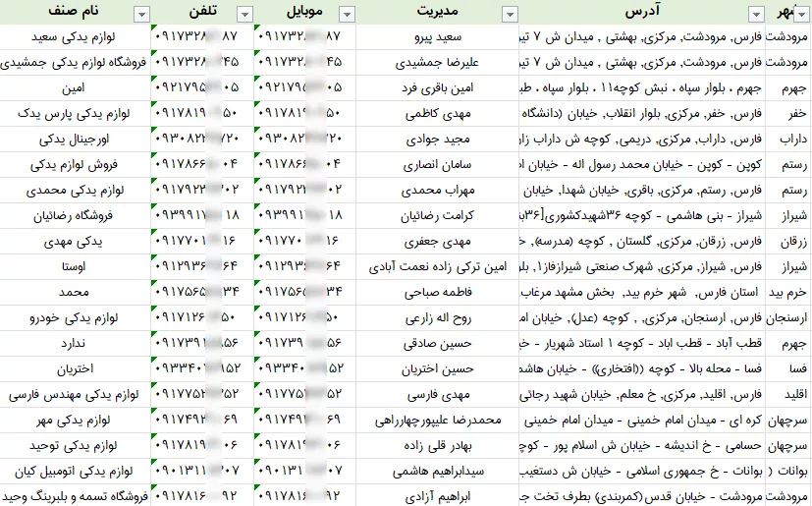Click the city cell فسا
The image size is (812, 506).
[x=788, y=368]
